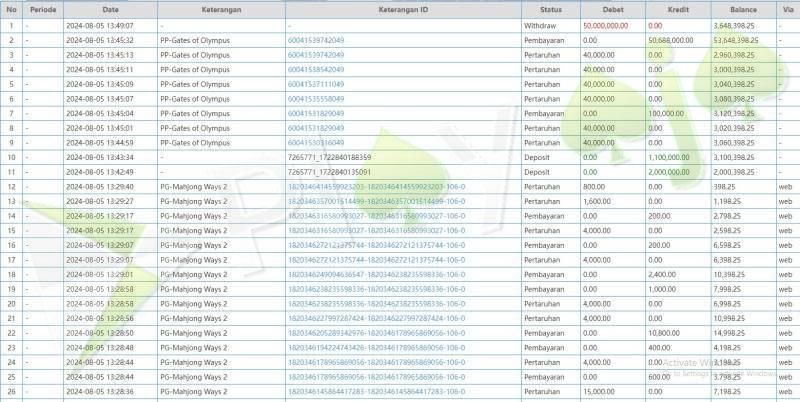Select the 2,000,000.00 deposit kredit cell
This screenshot has width=800, height=402.
point(669,172)
